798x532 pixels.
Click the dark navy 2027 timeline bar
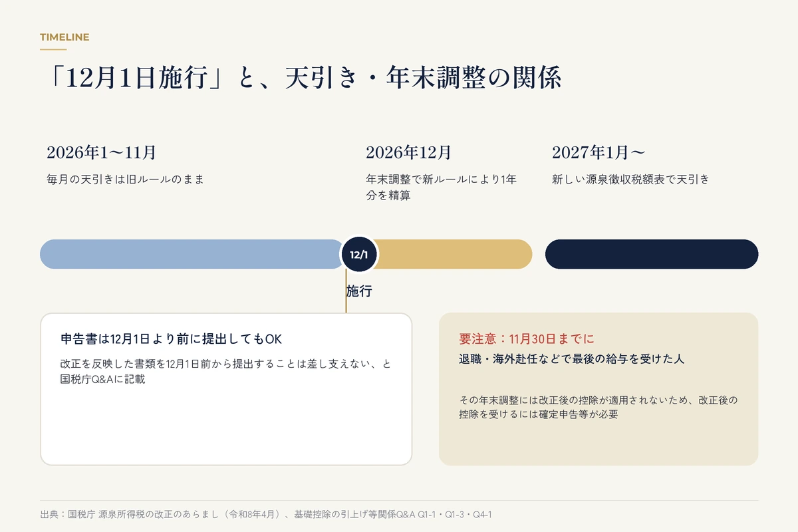[x=652, y=254]
